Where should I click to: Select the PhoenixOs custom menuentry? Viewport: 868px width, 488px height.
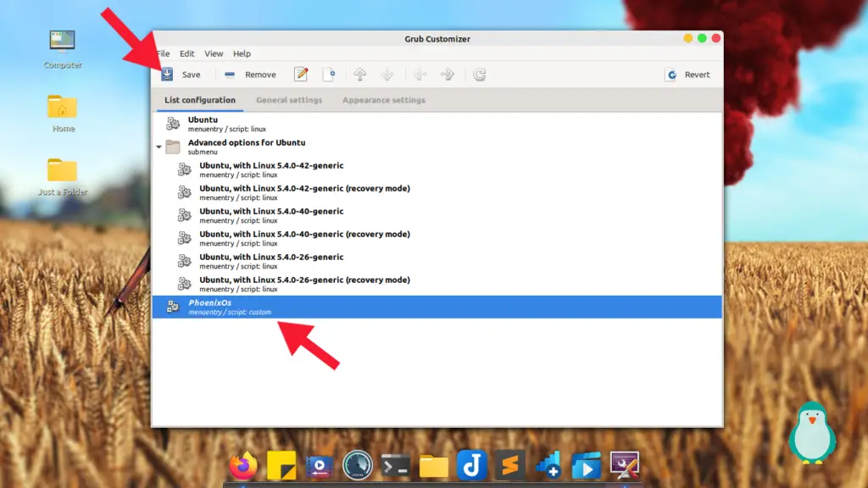pos(437,307)
